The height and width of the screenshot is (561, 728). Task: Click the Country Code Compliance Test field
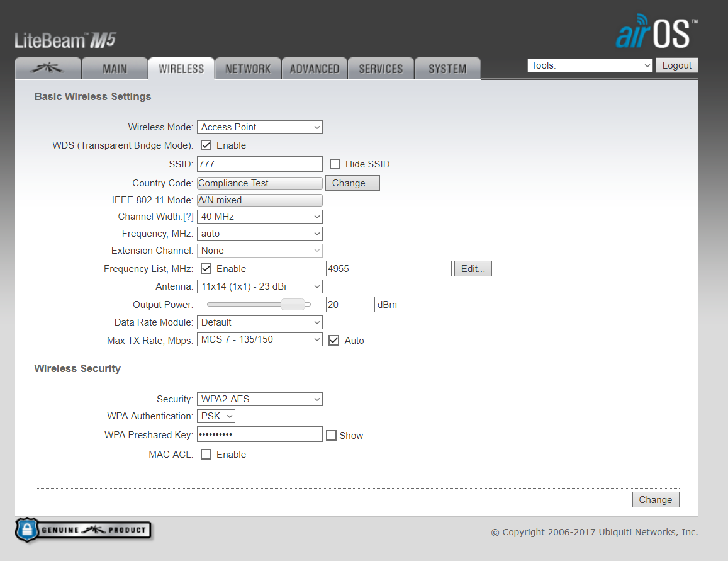coord(259,183)
